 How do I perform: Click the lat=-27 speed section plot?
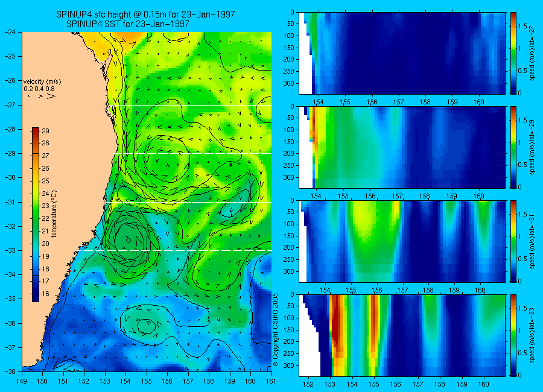tap(402, 53)
